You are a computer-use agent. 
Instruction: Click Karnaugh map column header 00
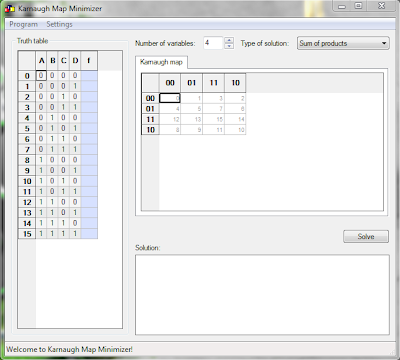click(170, 83)
